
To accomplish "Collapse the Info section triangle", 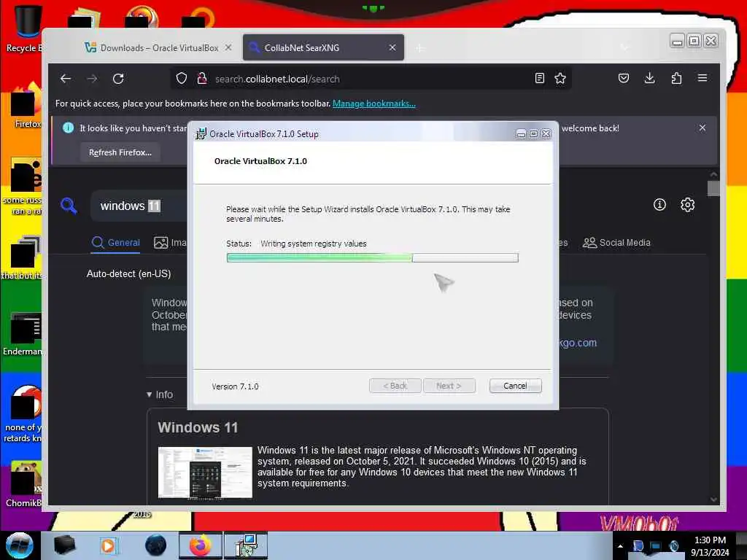I will (x=149, y=394).
